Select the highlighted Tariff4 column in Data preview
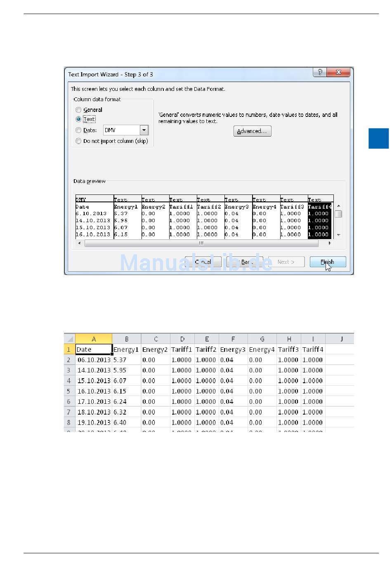The image size is (392, 569). [x=320, y=217]
